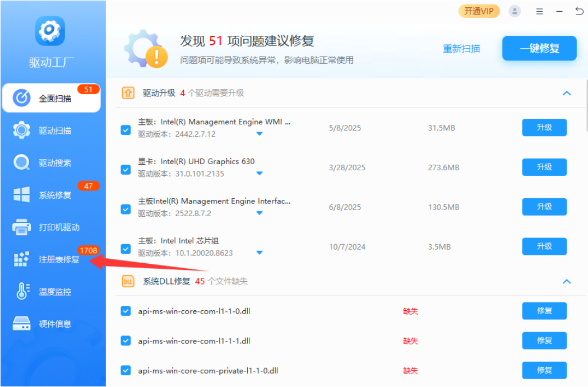Click the date 10/7/2024

pos(347,247)
